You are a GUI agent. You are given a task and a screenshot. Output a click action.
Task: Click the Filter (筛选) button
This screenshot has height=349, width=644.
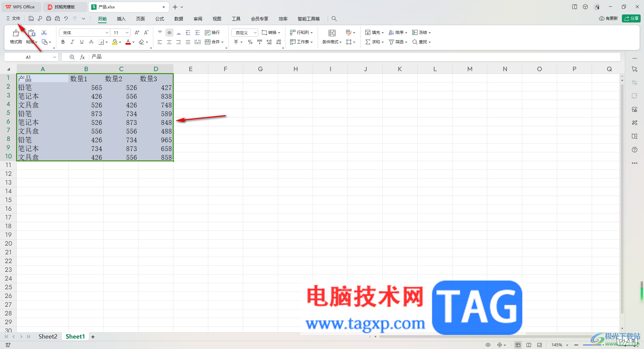[x=398, y=42]
